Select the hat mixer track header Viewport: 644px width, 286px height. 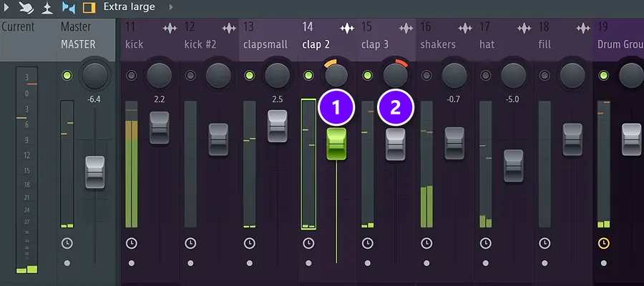click(x=504, y=40)
